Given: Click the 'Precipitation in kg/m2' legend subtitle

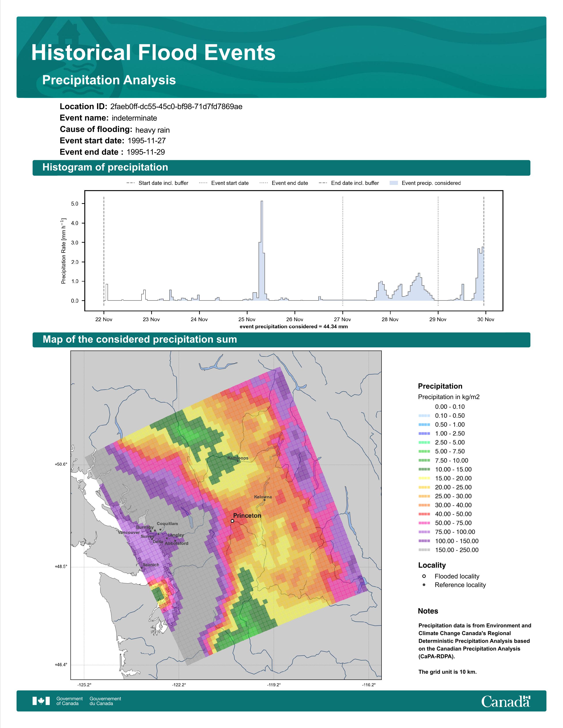Looking at the screenshot, I should 449,397.
